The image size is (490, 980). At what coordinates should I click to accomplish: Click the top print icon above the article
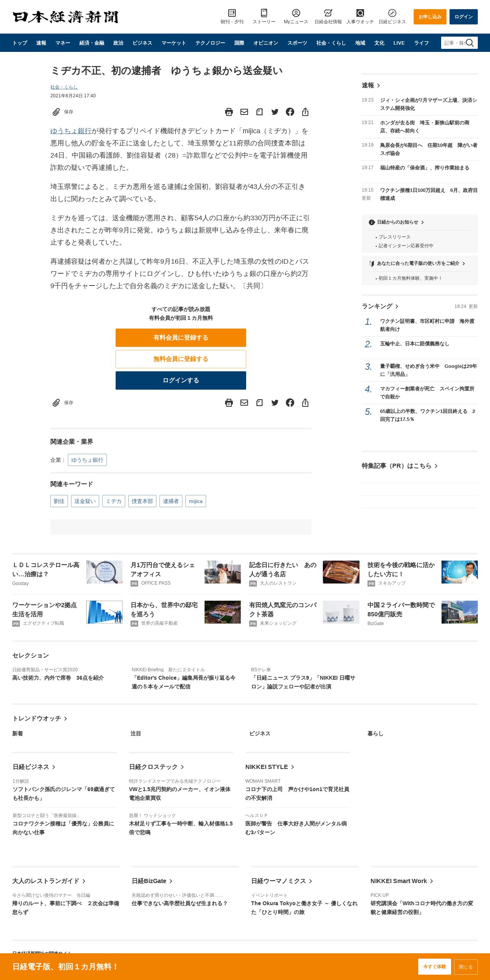[x=229, y=112]
